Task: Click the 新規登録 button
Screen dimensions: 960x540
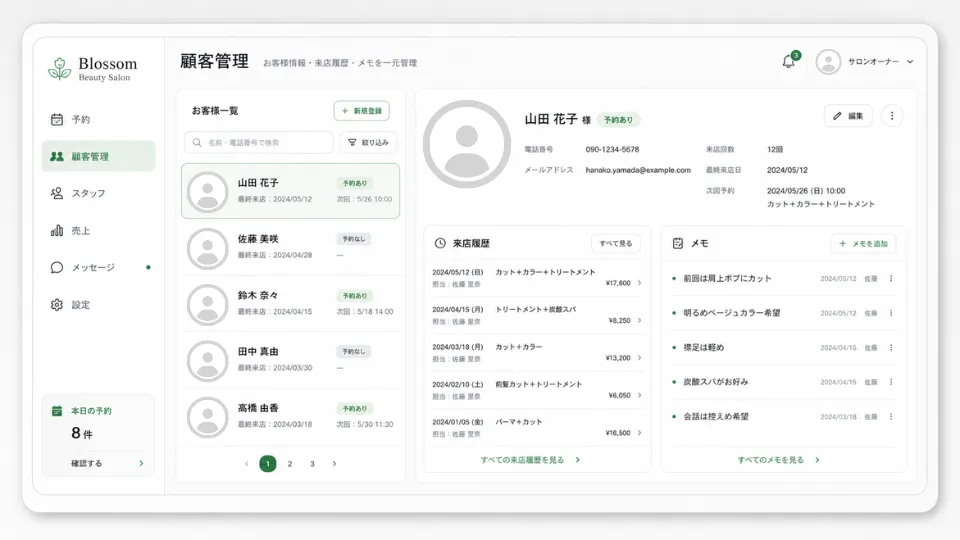Action: pos(362,111)
